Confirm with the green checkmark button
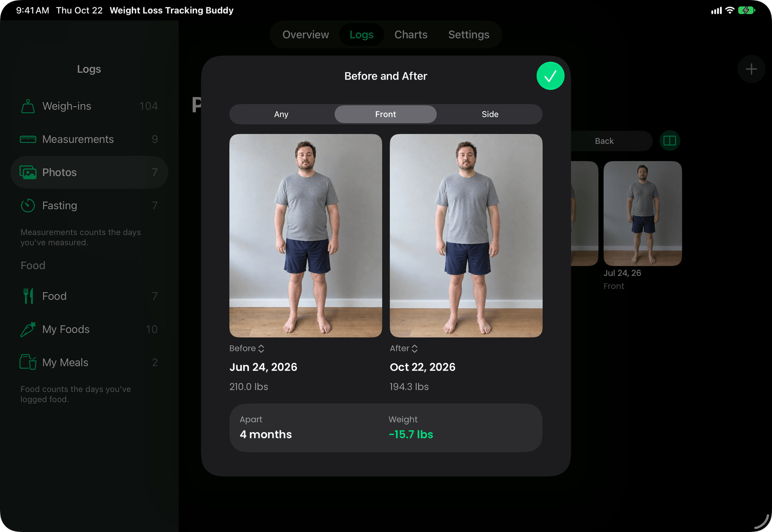Screen dimensions: 772x532 tap(550, 76)
